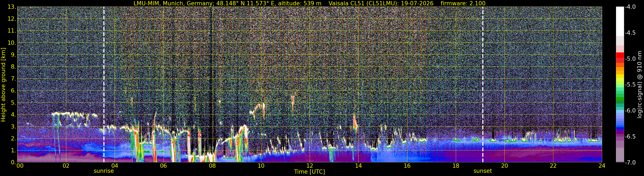
Task: Click the 'sunset' label below the time axis
Action: (x=483, y=171)
